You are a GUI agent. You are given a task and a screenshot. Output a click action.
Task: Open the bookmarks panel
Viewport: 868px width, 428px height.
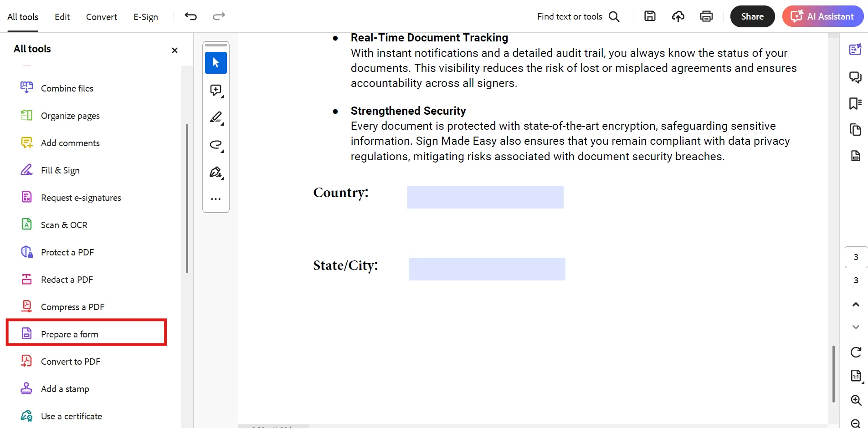855,103
